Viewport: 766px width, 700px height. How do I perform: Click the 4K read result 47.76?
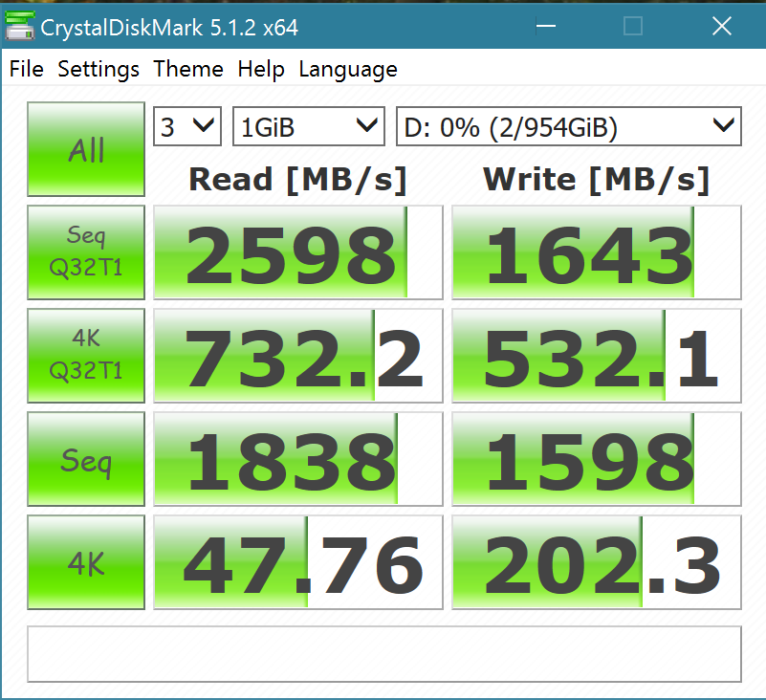pos(297,563)
